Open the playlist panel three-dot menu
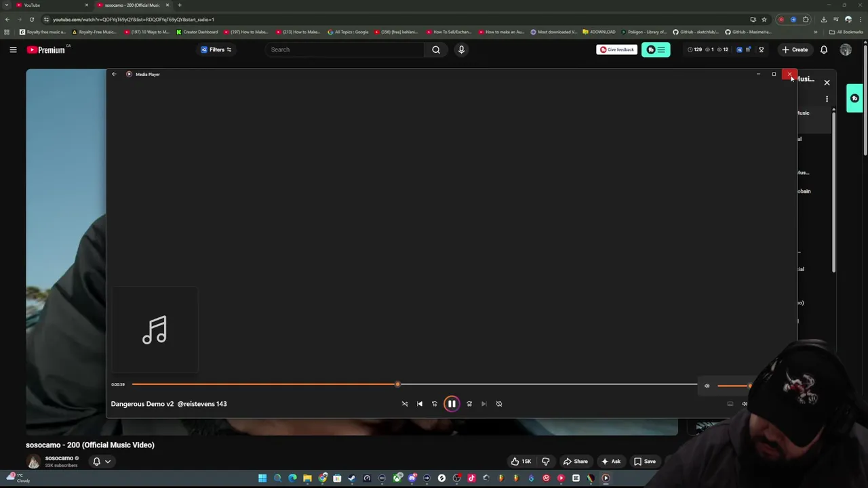868x488 pixels. click(827, 99)
